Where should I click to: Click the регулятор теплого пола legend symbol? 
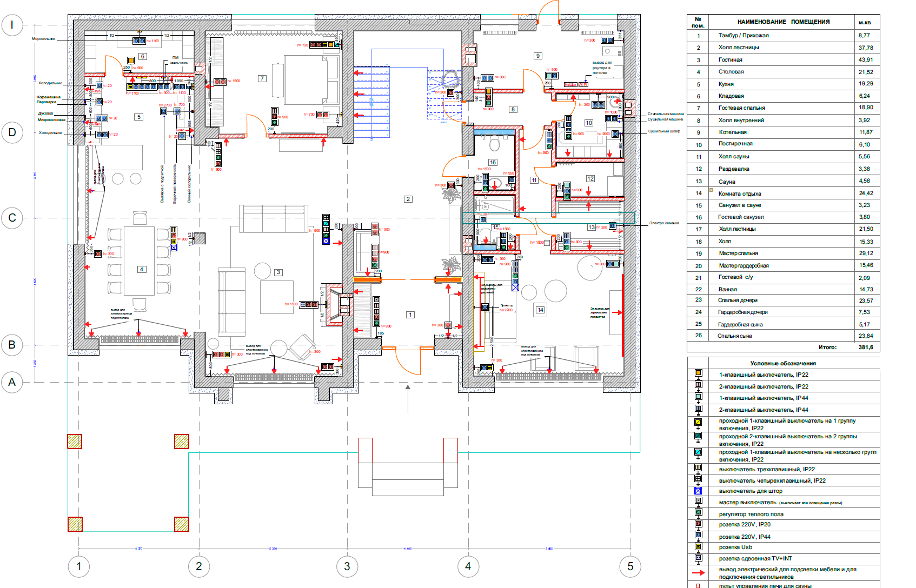(x=698, y=513)
